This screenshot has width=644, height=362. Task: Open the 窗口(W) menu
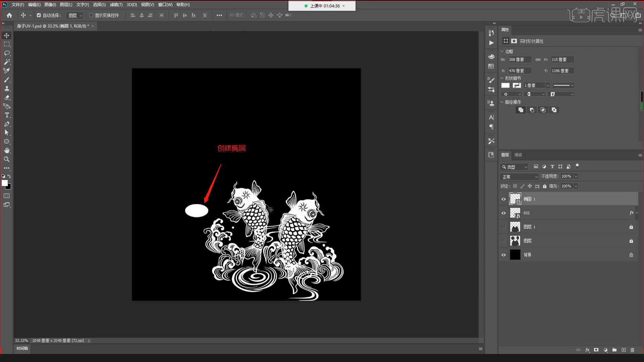tap(165, 5)
